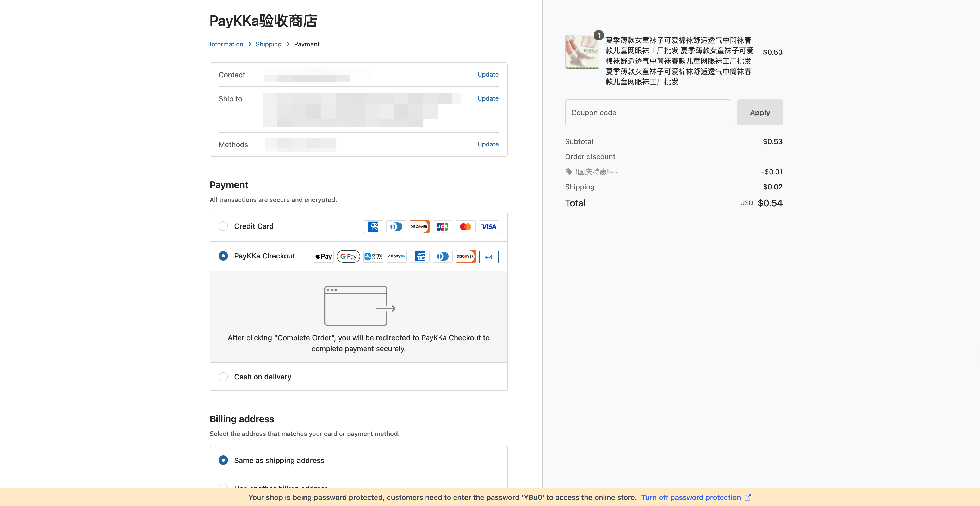The image size is (980, 506).
Task: Click the JCB card icon
Action: (442, 226)
